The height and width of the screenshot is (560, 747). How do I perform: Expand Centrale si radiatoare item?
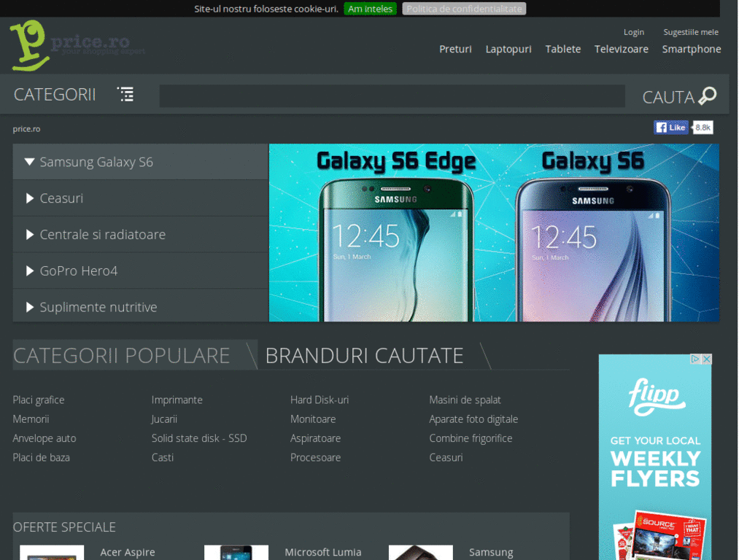(x=141, y=234)
